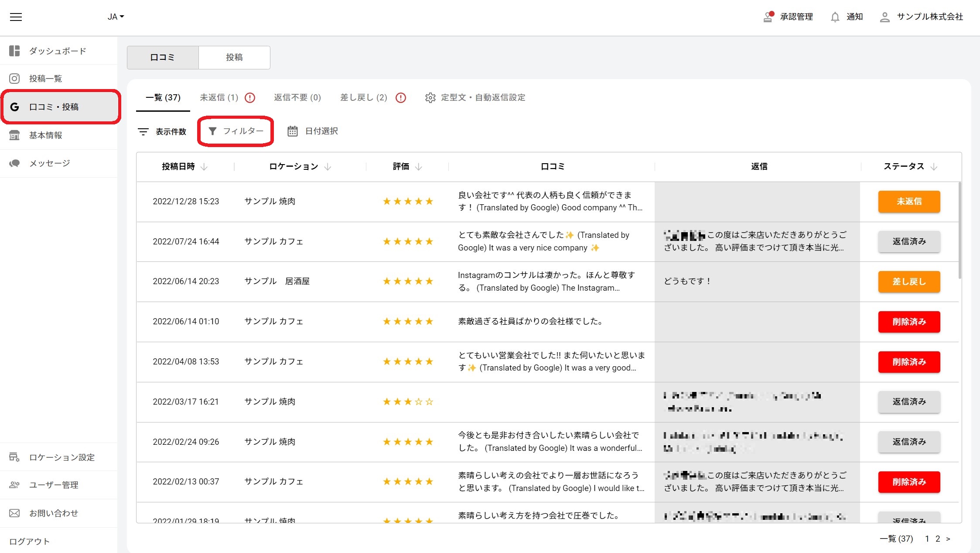Image resolution: width=980 pixels, height=553 pixels.
Task: Expand the JA language dropdown
Action: pyautogui.click(x=116, y=17)
